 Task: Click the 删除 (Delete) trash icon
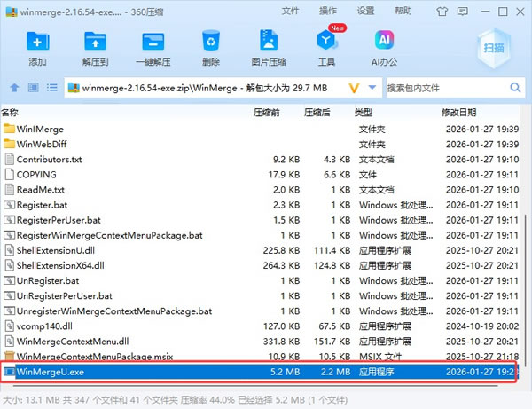(210, 46)
